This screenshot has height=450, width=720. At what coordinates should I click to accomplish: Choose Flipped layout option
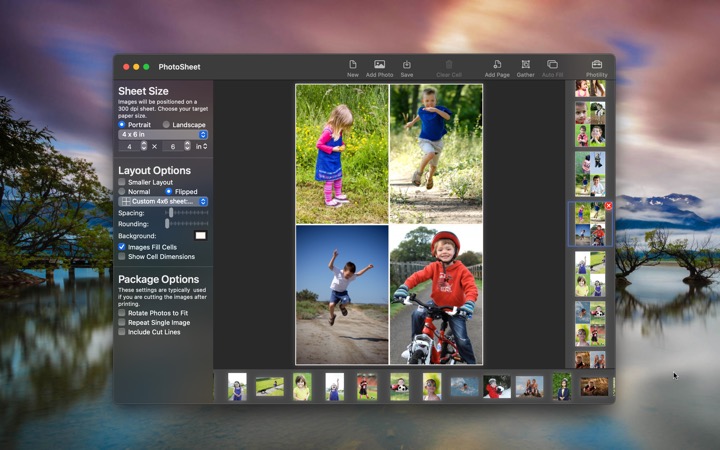[169, 191]
